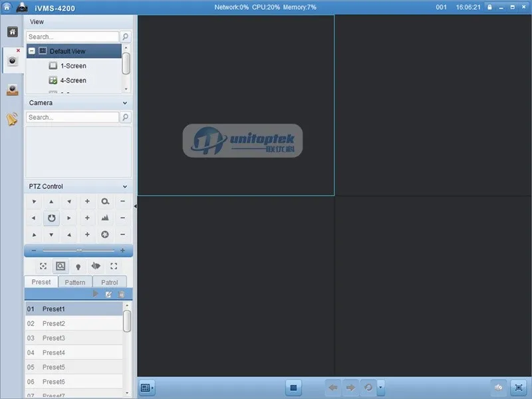Toggle 3D positioning magnifier-frame button
Image resolution: width=532 pixels, height=399 pixels.
(x=61, y=267)
